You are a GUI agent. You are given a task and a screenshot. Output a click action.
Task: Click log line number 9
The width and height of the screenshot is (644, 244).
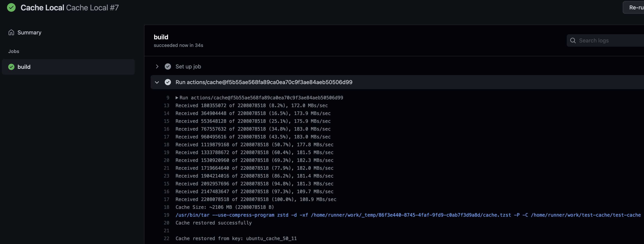pyautogui.click(x=168, y=98)
